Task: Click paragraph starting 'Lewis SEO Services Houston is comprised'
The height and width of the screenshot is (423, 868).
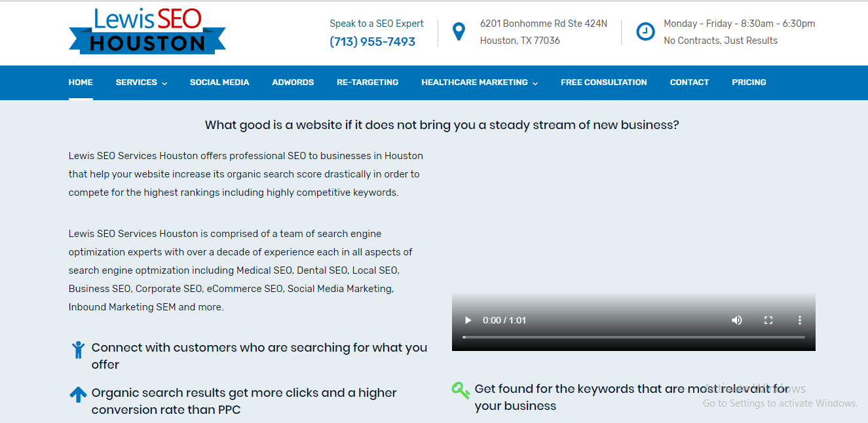Action: tap(240, 270)
